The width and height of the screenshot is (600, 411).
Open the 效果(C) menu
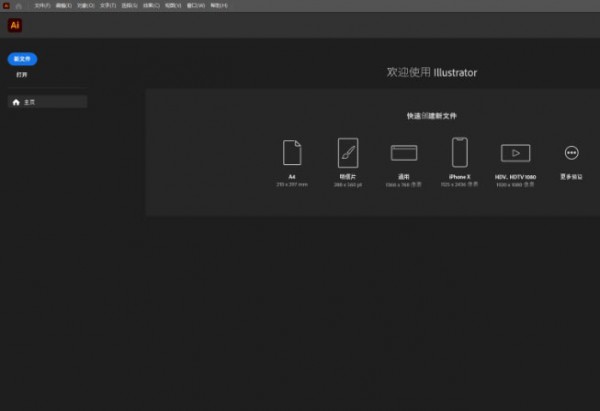pyautogui.click(x=151, y=6)
